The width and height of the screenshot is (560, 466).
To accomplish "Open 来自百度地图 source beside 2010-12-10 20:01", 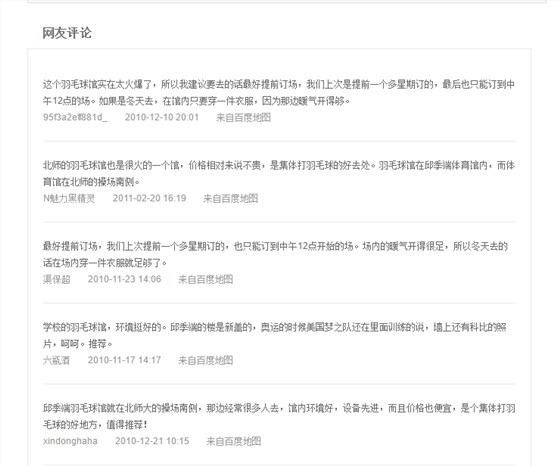I will pos(243,117).
